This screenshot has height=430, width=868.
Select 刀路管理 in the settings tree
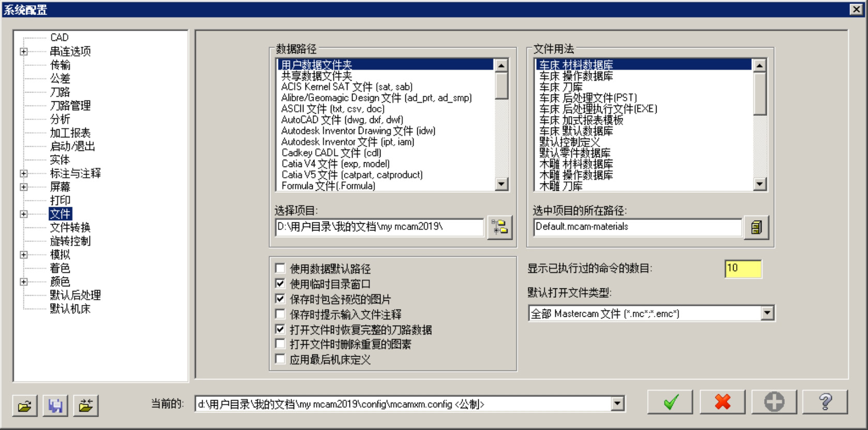pyautogui.click(x=70, y=105)
